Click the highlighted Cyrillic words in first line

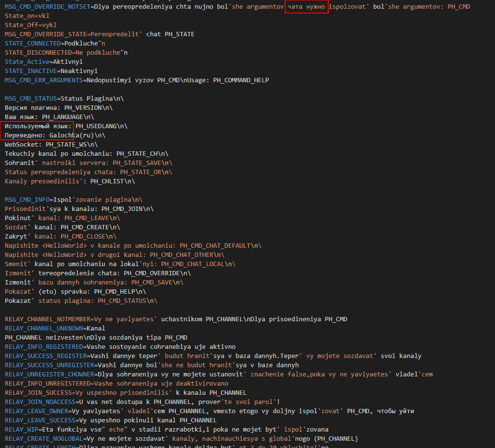click(306, 7)
